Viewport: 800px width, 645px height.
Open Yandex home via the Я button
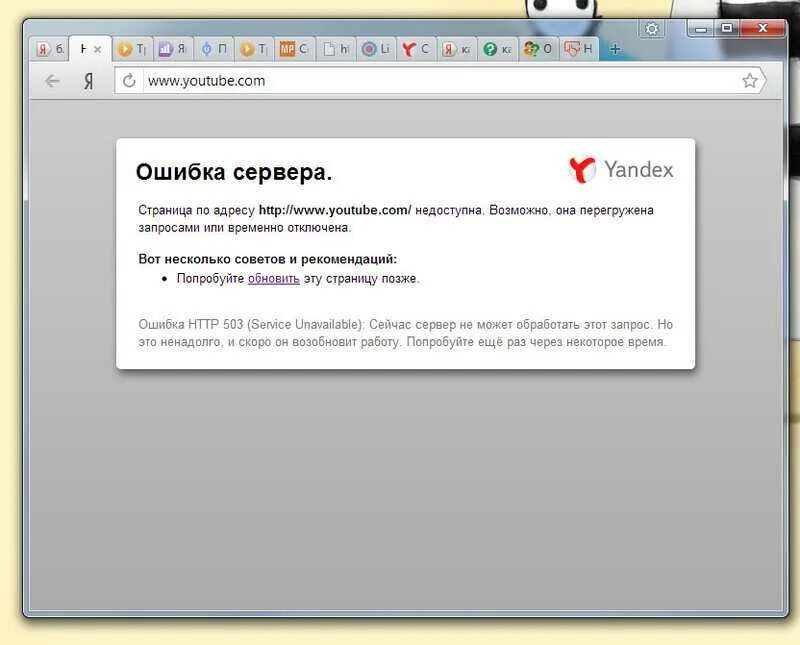89,81
